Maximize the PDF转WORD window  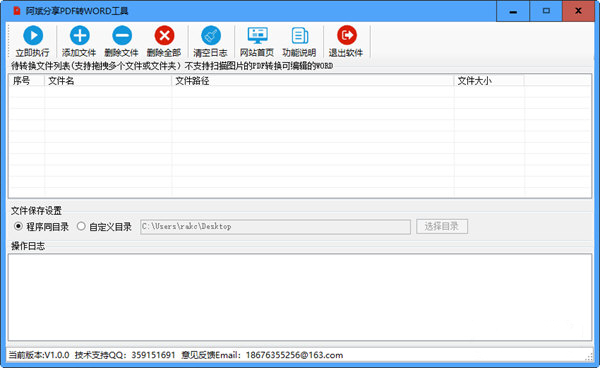click(x=546, y=11)
